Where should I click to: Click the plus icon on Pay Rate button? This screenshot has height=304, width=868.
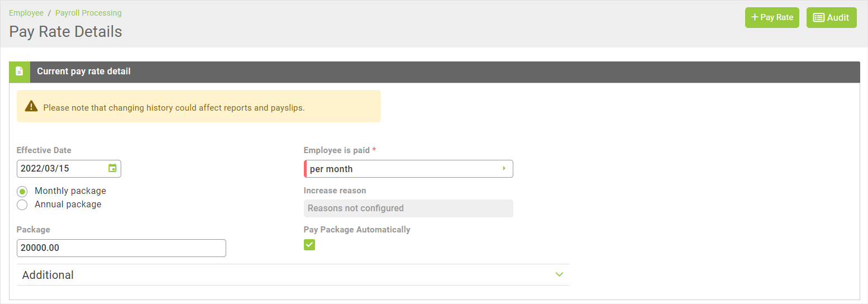[755, 17]
